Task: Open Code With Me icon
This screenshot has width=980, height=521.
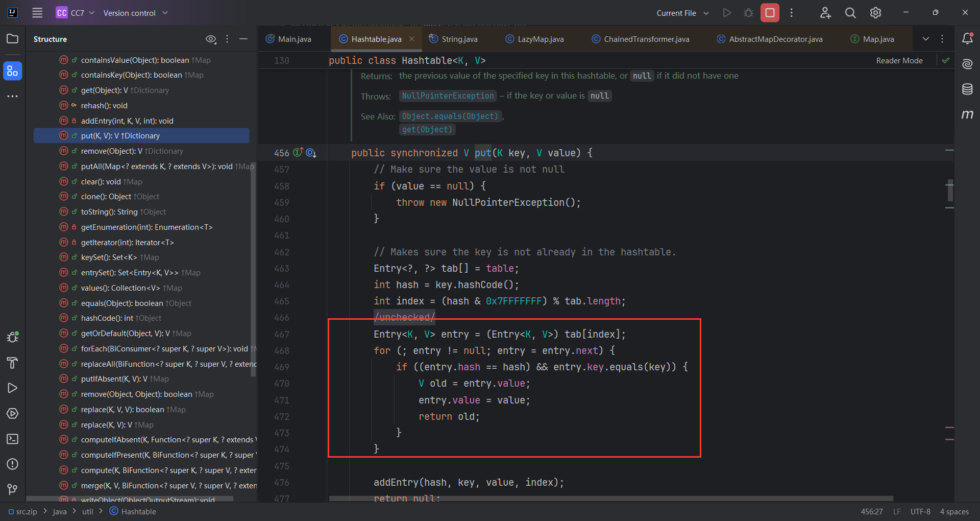Action: [825, 13]
